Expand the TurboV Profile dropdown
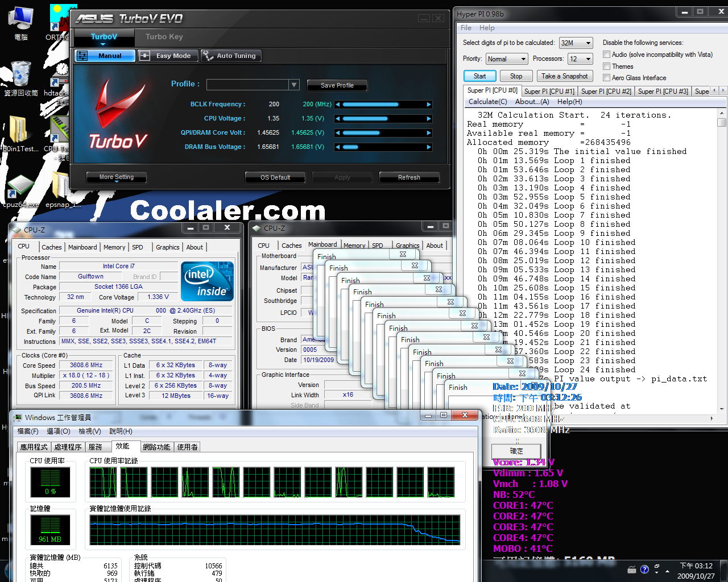This screenshot has height=582, width=728. click(x=294, y=85)
